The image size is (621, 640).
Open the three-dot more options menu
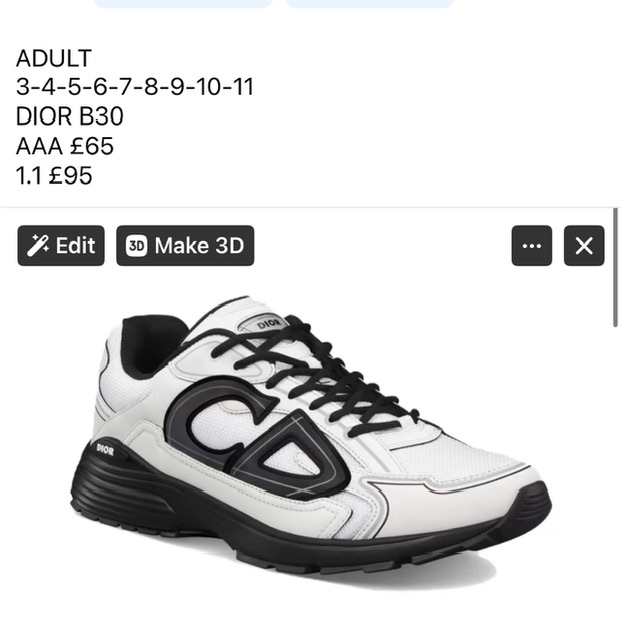(x=532, y=246)
